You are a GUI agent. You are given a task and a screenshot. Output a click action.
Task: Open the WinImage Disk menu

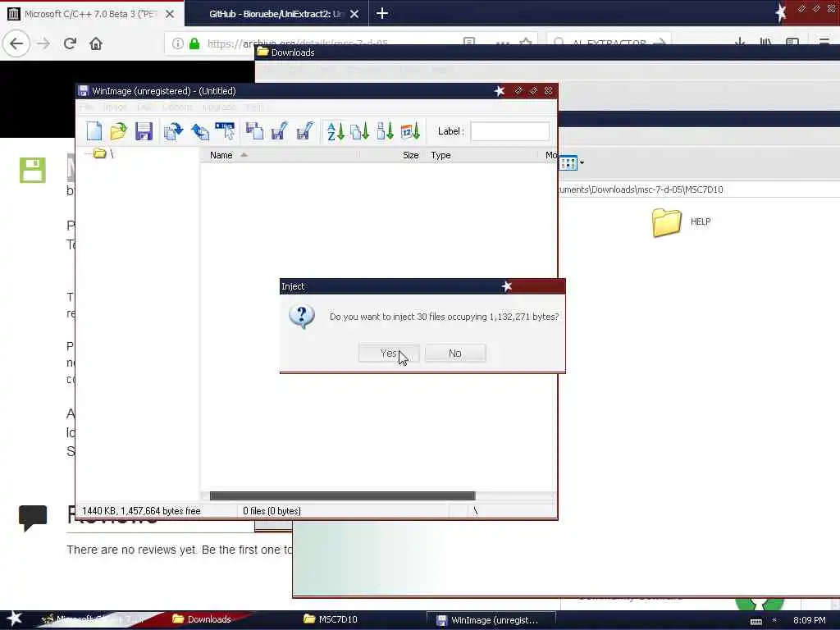[x=144, y=107]
